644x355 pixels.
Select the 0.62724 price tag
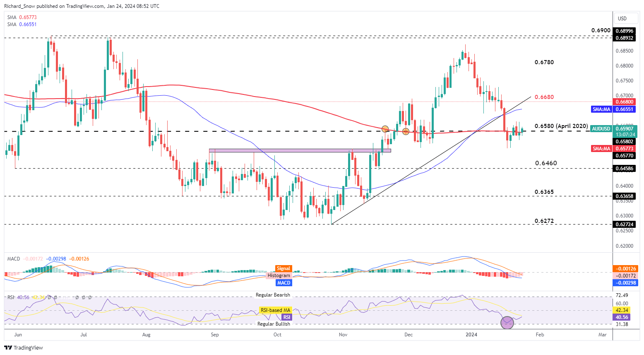coord(624,225)
